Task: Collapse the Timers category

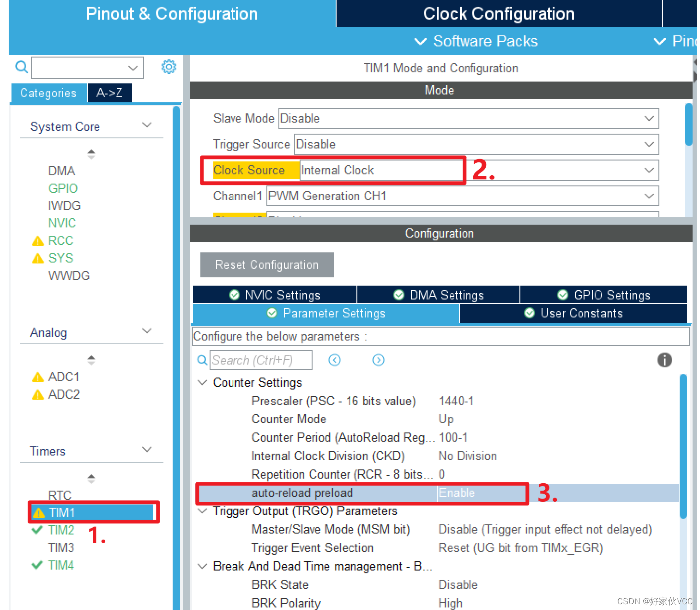Action: (x=146, y=450)
